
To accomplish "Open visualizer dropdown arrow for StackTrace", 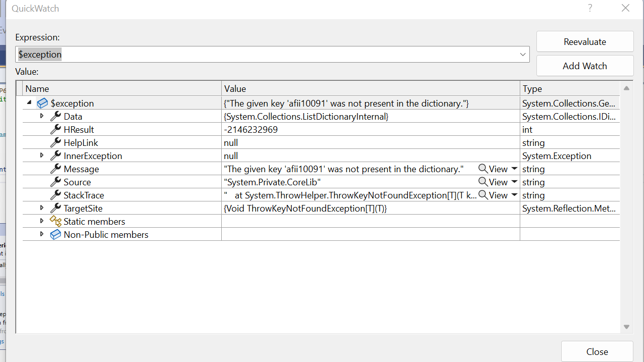I will [515, 195].
